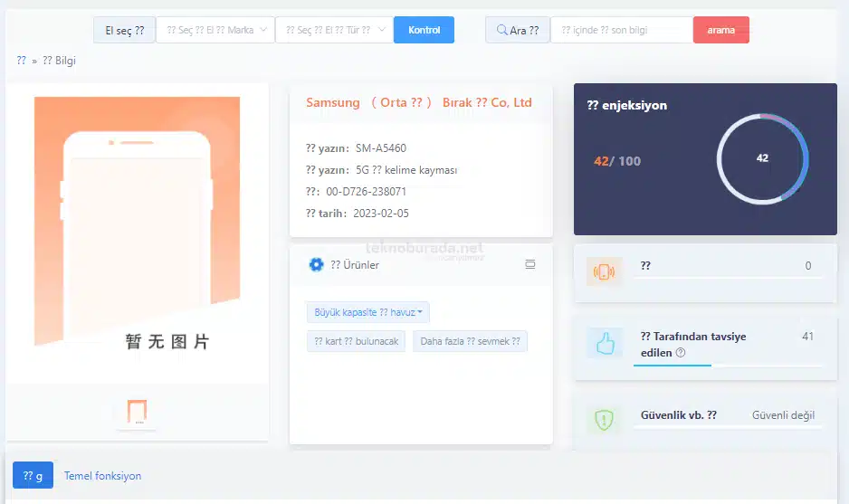Screen dimensions: 849x504
Task: Click the 42/ 100 score text
Action: point(616,161)
